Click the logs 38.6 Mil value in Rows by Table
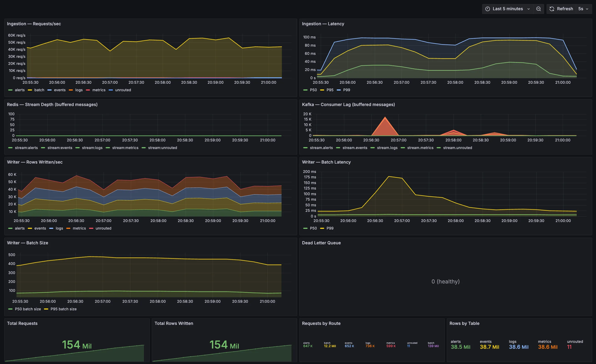The image size is (596, 364). (519, 347)
